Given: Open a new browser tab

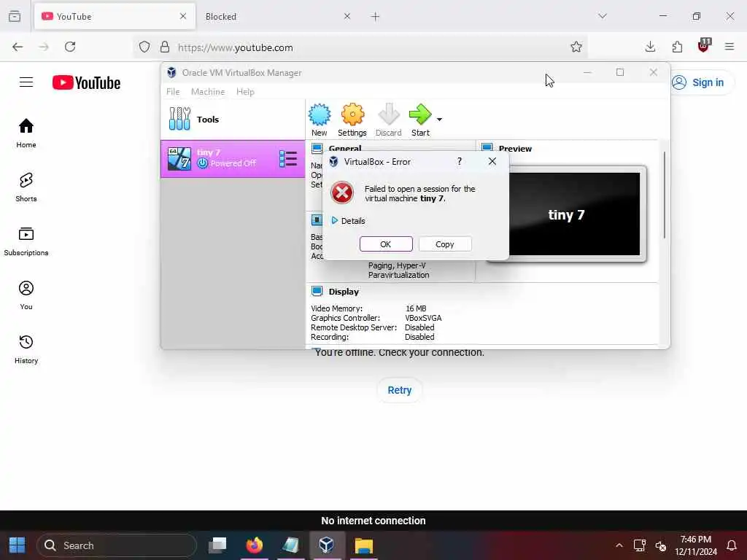Looking at the screenshot, I should point(375,17).
